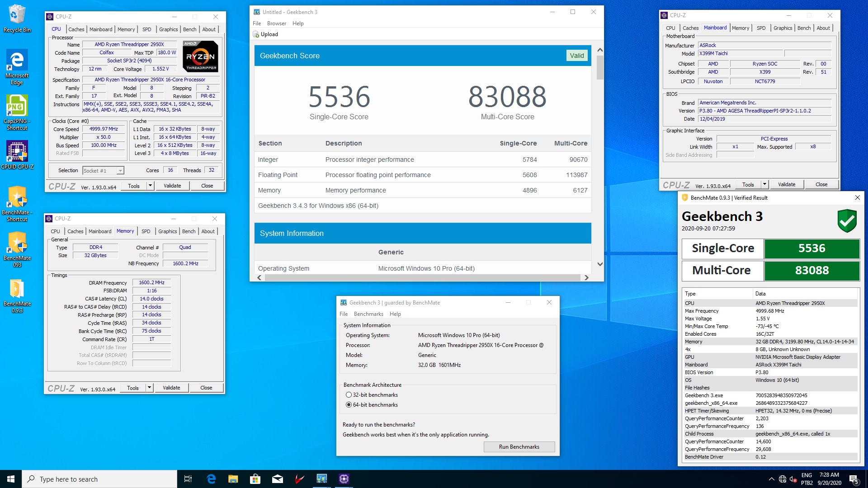Viewport: 868px width, 488px height.
Task: Open BenchMate 093 desktop icon
Action: [x=17, y=249]
